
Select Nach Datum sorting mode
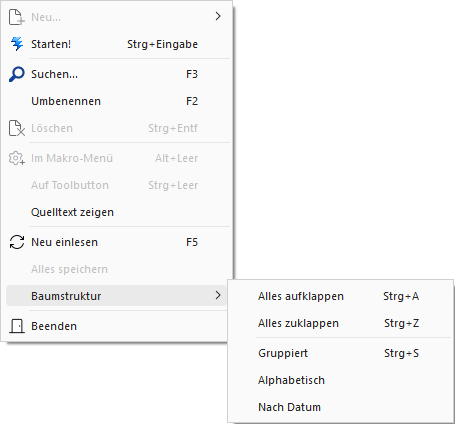pyautogui.click(x=341, y=407)
